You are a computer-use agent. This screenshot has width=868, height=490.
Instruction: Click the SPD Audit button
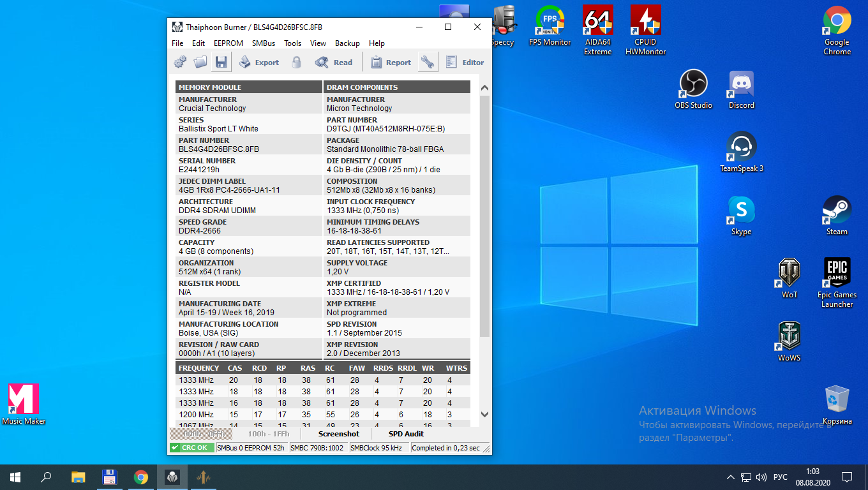pyautogui.click(x=406, y=434)
